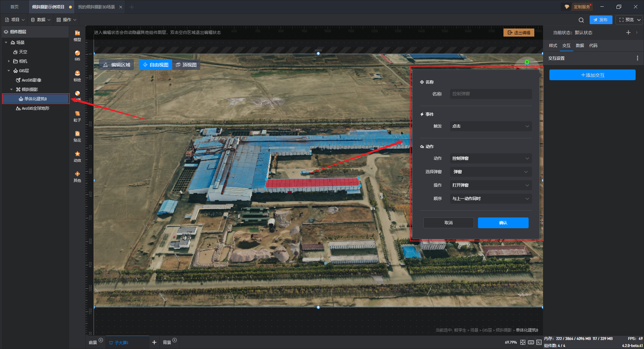The width and height of the screenshot is (644, 349).
Task: Switch to 自由视图 free view mode
Action: click(155, 65)
